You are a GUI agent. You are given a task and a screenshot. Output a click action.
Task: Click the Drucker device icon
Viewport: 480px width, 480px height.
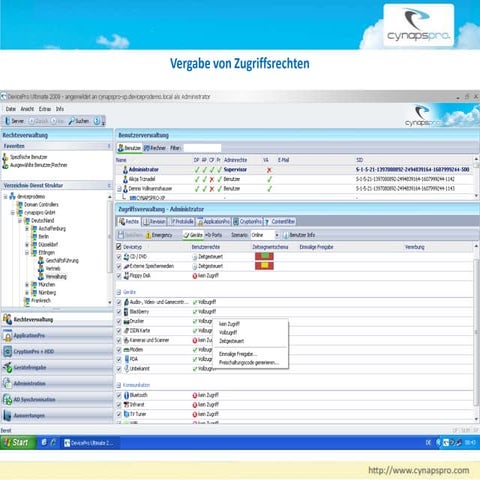[126, 321]
